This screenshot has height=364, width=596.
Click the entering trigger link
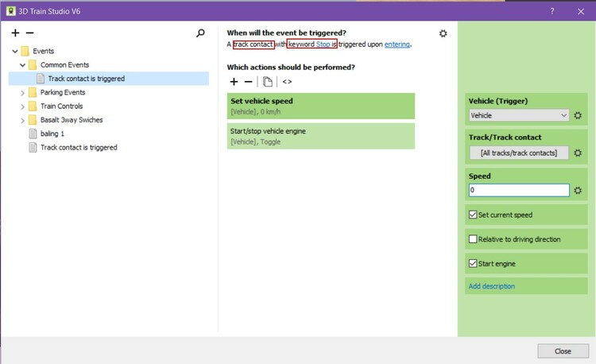tap(397, 44)
